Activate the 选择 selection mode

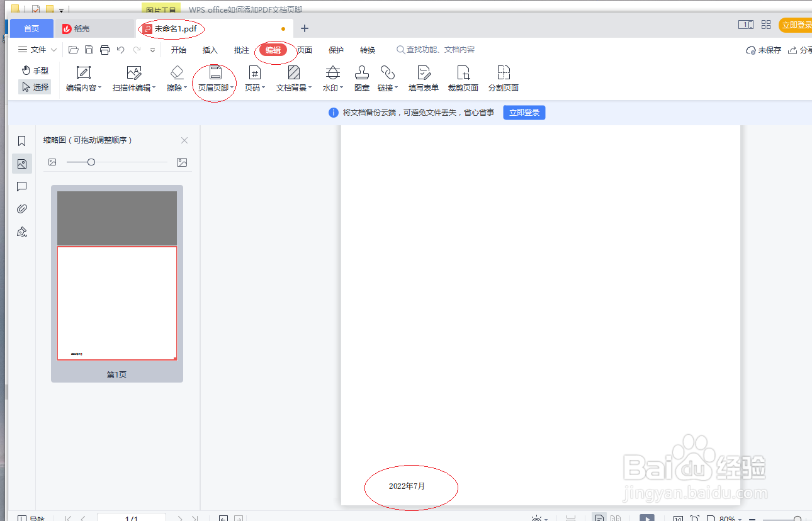tap(35, 87)
